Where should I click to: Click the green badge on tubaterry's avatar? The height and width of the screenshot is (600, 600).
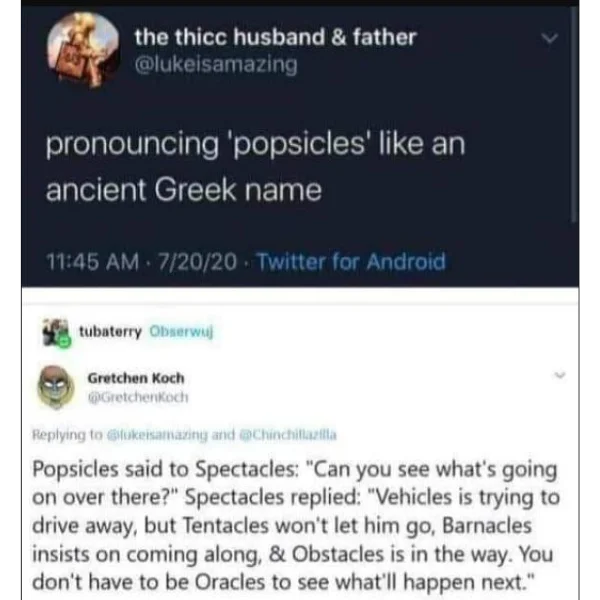click(x=65, y=341)
